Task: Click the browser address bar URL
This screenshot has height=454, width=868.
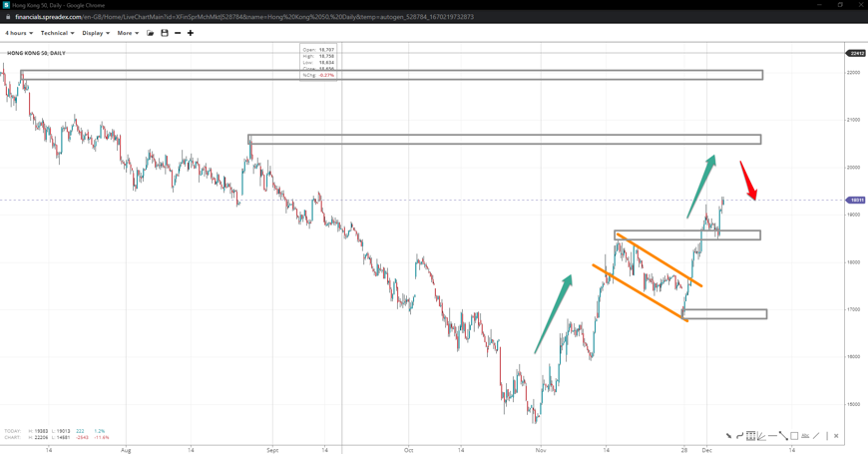Action: coord(244,17)
